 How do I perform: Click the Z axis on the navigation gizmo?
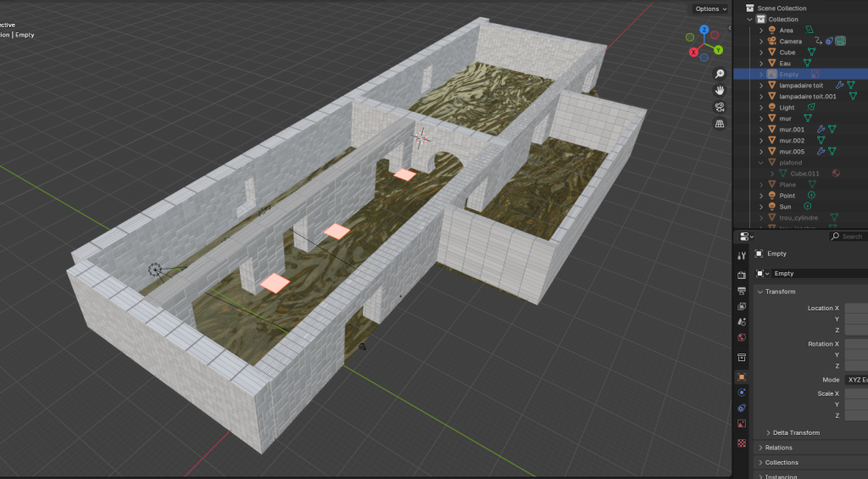pyautogui.click(x=704, y=31)
